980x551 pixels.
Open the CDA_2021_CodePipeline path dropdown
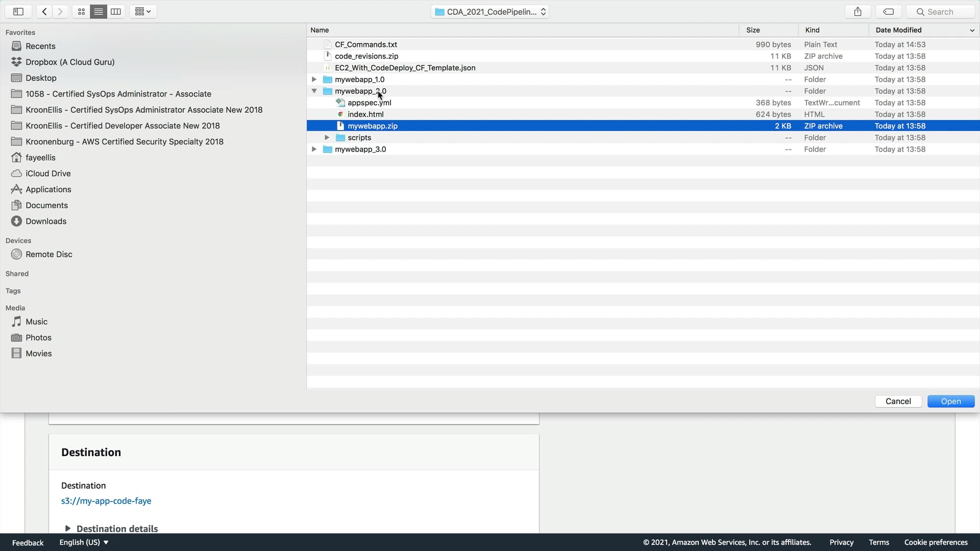(490, 11)
